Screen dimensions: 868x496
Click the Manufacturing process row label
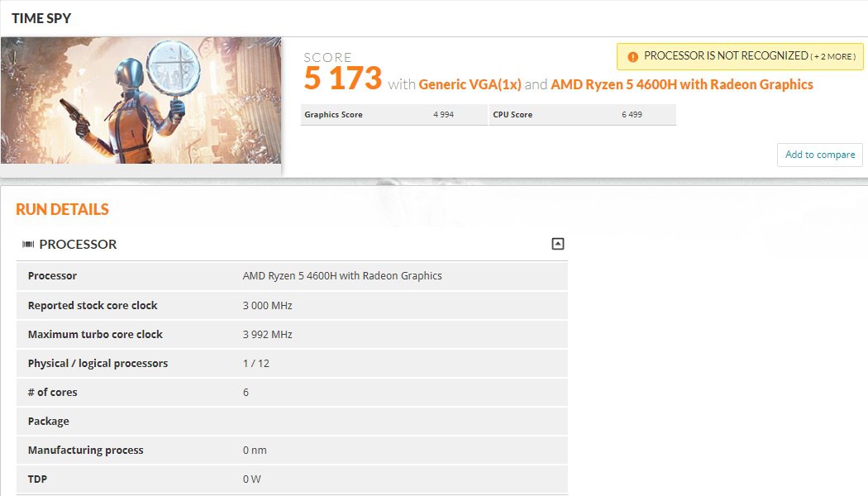tap(86, 450)
